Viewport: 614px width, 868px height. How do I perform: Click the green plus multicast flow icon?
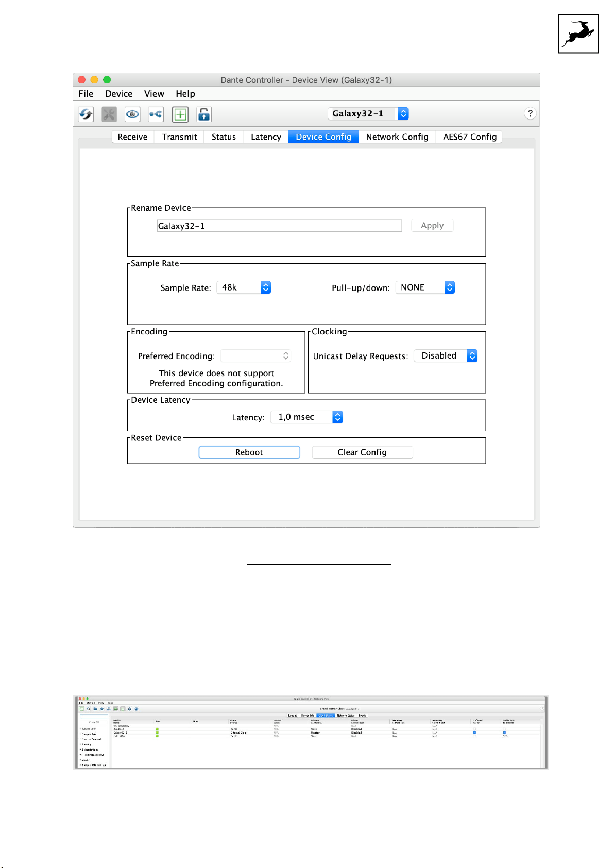click(180, 114)
